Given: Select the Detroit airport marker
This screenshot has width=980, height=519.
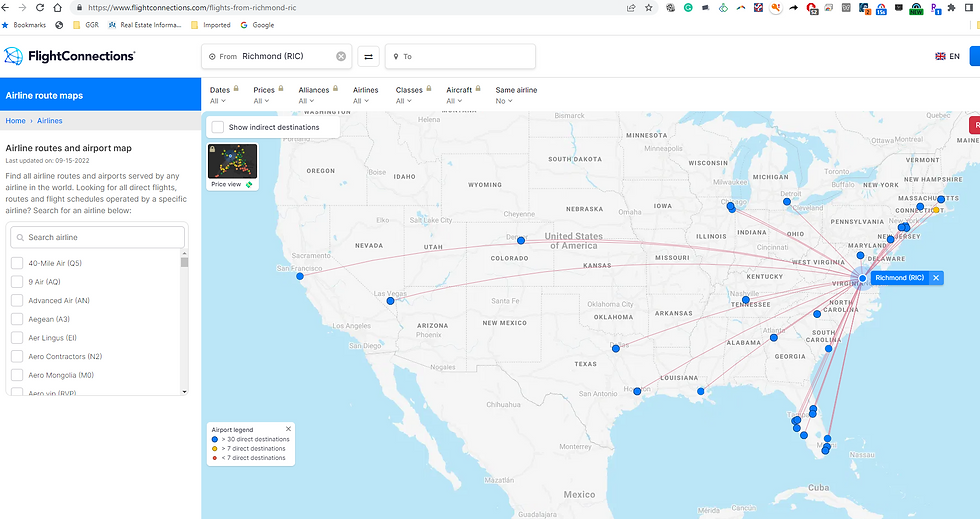Looking at the screenshot, I should click(787, 201).
